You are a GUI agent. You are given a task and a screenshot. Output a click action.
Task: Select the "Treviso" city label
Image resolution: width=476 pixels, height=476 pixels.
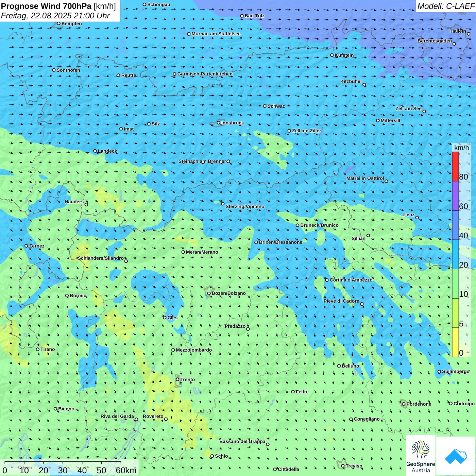(x=354, y=466)
